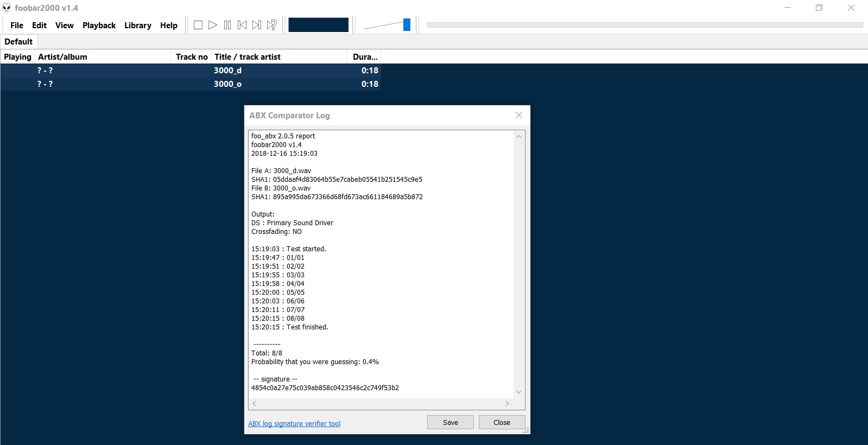This screenshot has width=868, height=445.
Task: Click 'Probability that you were guessing: 0.4%' line
Action: (315, 362)
